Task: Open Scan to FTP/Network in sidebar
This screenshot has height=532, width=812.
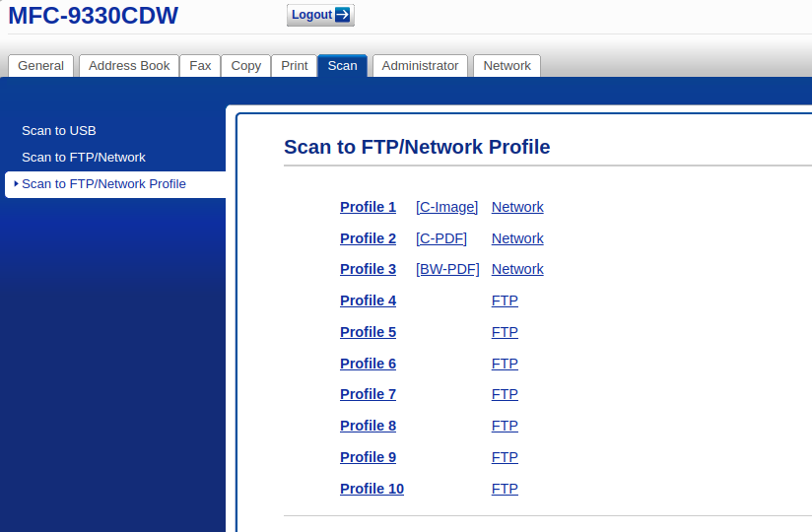Action: point(84,158)
